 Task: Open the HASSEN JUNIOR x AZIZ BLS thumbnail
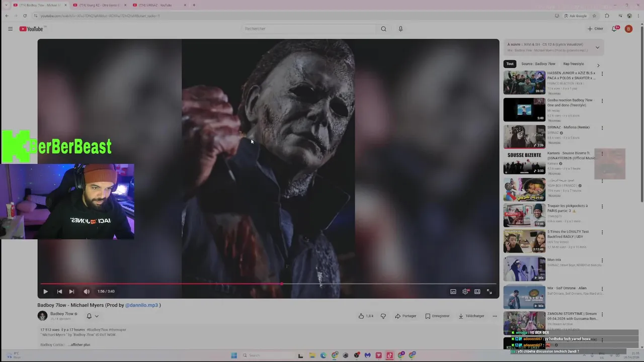[524, 82]
